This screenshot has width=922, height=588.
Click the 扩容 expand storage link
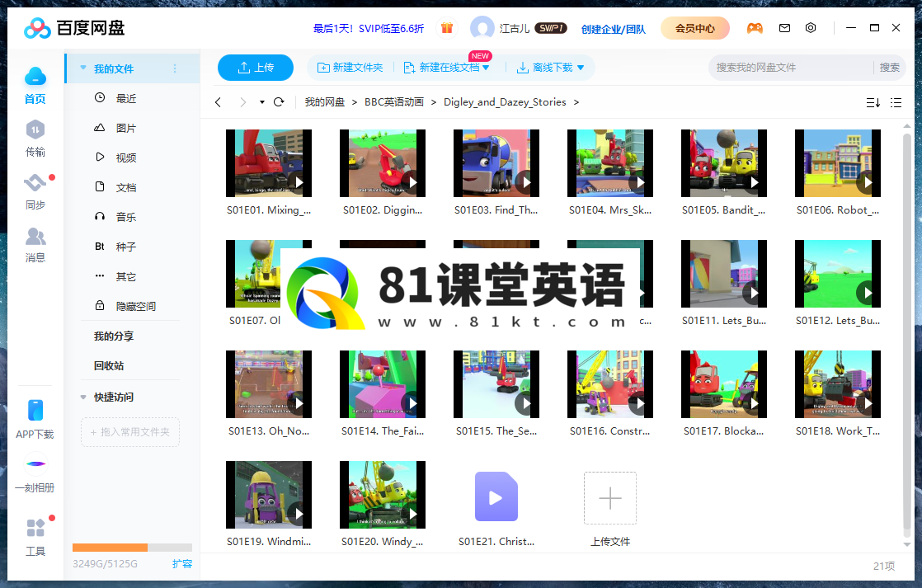(182, 564)
